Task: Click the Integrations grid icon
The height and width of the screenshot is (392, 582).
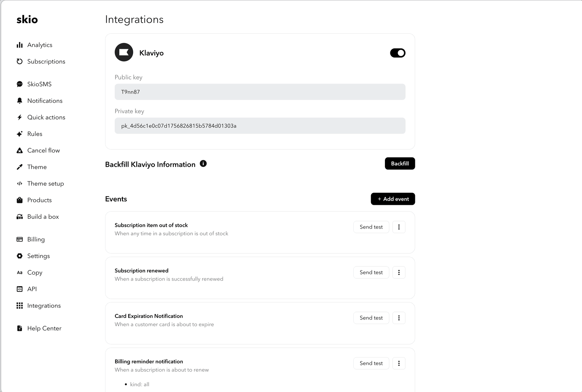Action: (20, 305)
